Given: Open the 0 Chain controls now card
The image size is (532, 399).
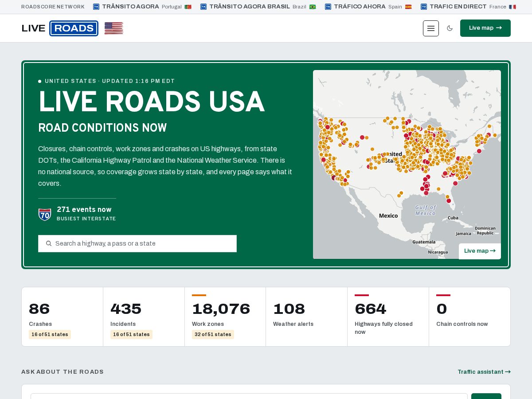Looking at the screenshot, I should 469,317.
